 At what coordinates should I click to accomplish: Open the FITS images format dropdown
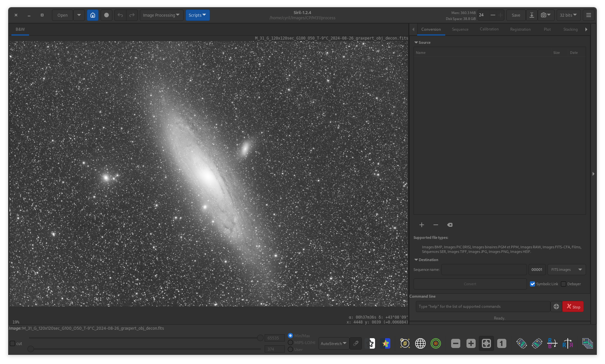(x=566, y=270)
